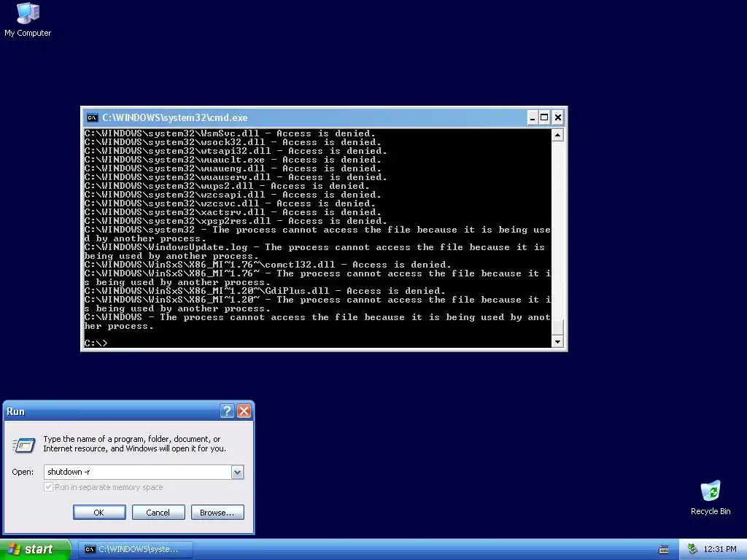This screenshot has width=747, height=560.
Task: Click the cmd scrollbar up arrow
Action: click(x=557, y=135)
